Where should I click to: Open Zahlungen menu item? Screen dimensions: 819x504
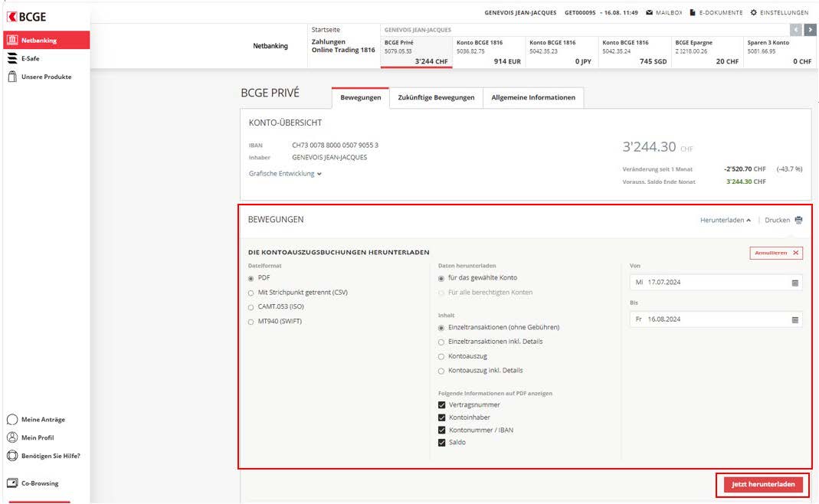pos(329,42)
